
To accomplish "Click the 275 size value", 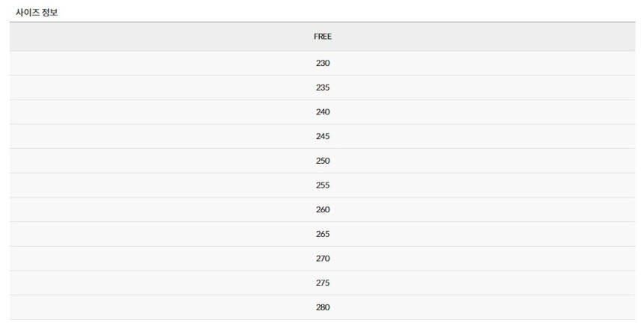I will [323, 283].
